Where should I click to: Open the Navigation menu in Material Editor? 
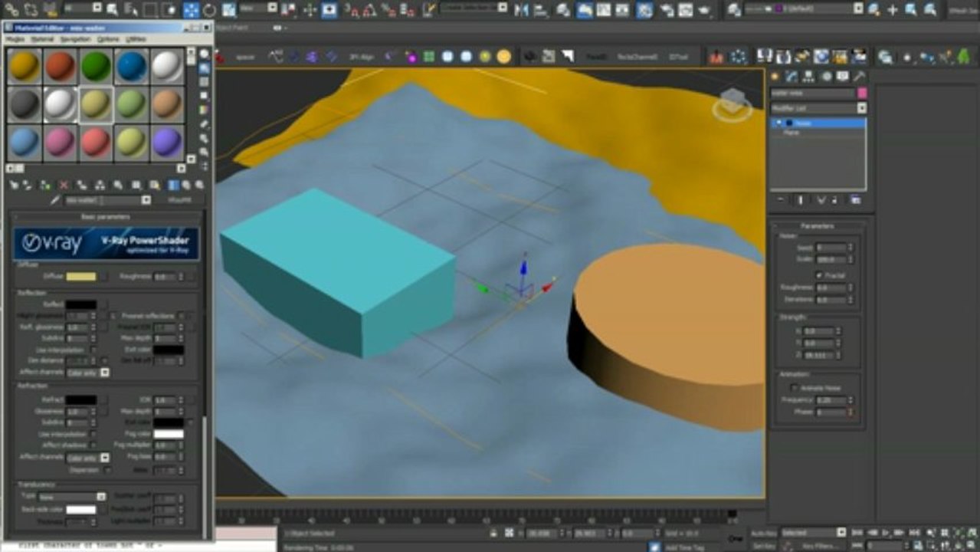pyautogui.click(x=75, y=38)
